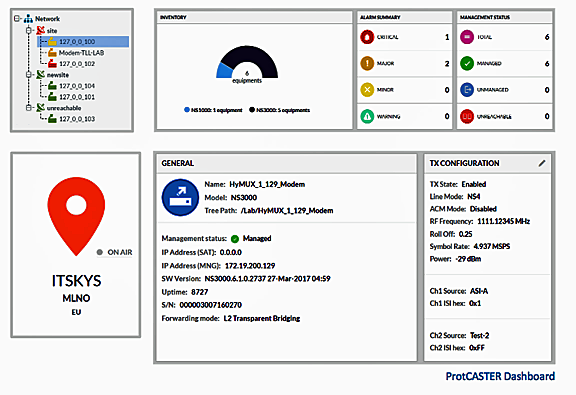Click the Total management status icon
Screen dimensions: 576x395
[467, 37]
